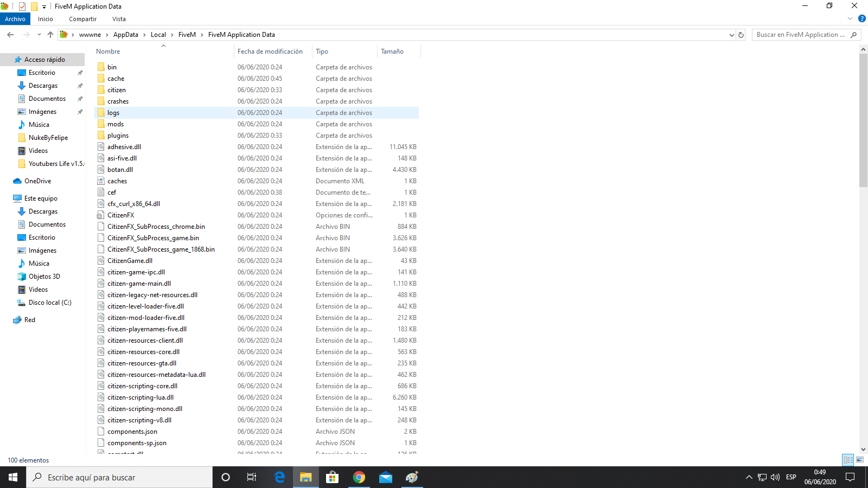The height and width of the screenshot is (488, 868).
Task: Show hidden system tray icons chevron
Action: tap(748, 477)
